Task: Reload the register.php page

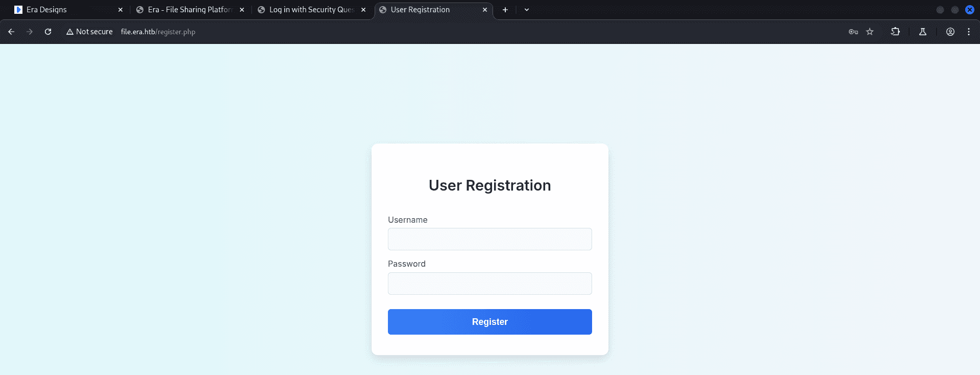Action: [x=48, y=32]
